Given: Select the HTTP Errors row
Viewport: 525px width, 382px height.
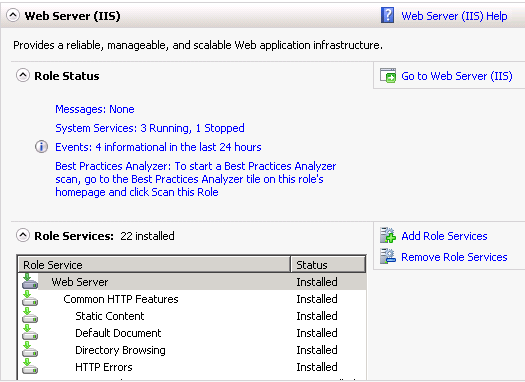Looking at the screenshot, I should tap(192, 367).
